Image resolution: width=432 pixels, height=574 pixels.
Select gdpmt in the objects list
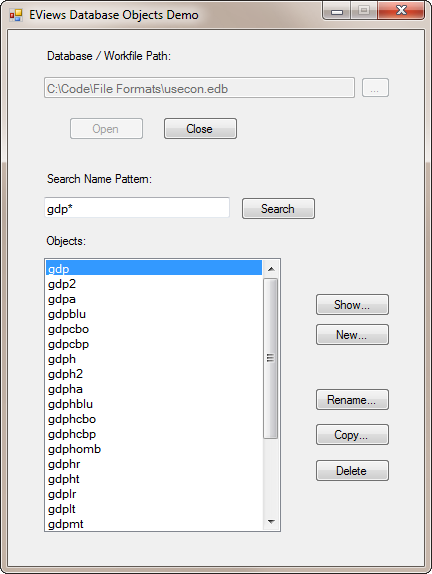coord(154,524)
